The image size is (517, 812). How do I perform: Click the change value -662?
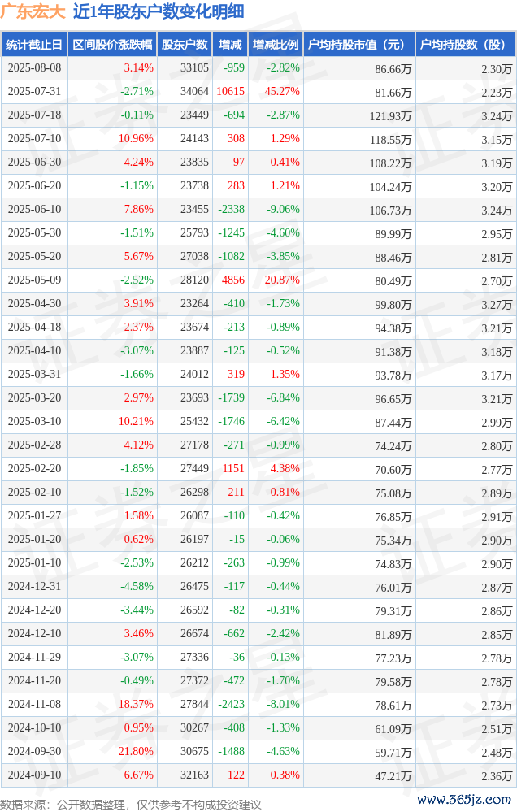[234, 633]
